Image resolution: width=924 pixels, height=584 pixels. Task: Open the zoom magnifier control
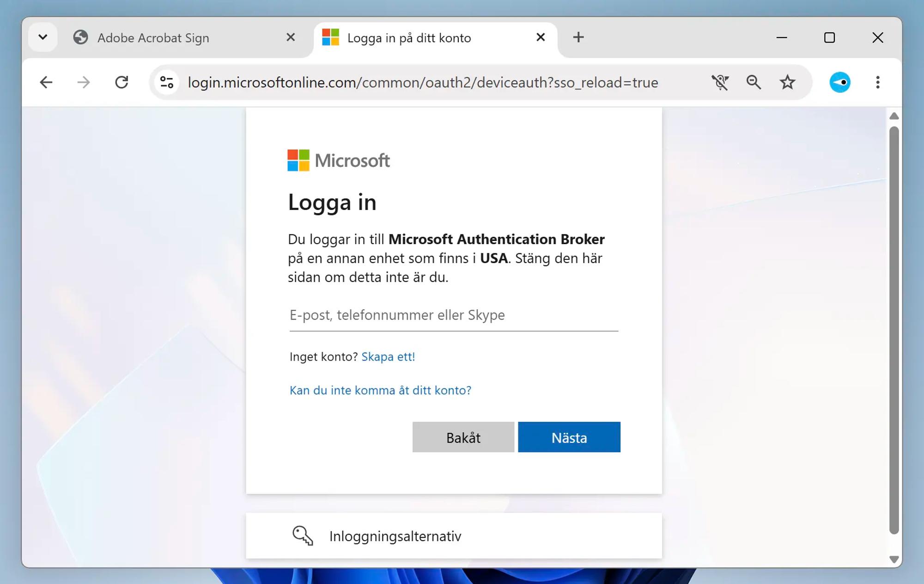tap(754, 82)
